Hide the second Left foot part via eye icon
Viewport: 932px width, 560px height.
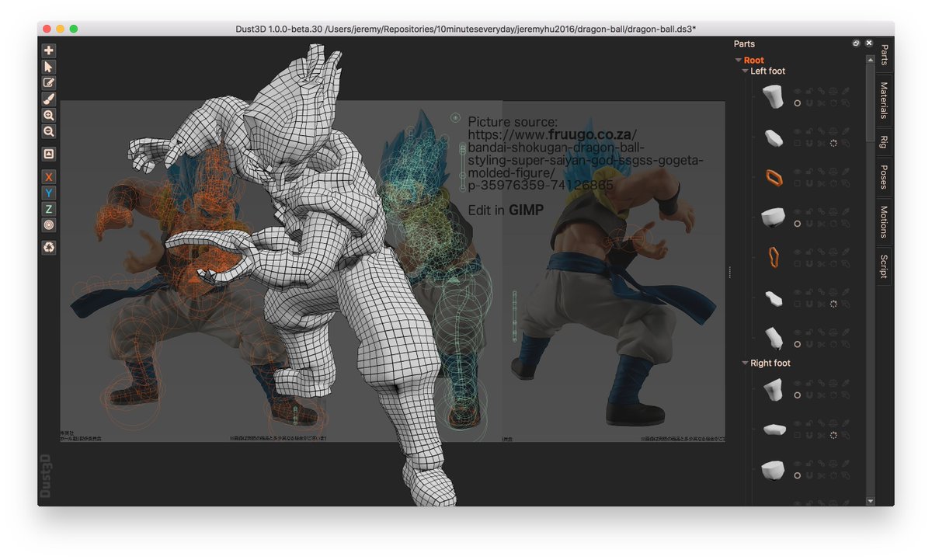797,131
